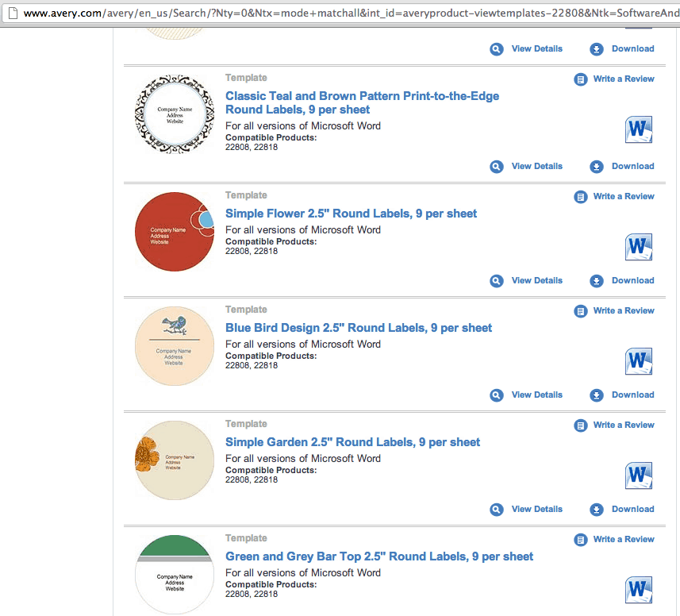This screenshot has width=680, height=616.
Task: View Details of Simple Flower labels
Action: (x=537, y=281)
